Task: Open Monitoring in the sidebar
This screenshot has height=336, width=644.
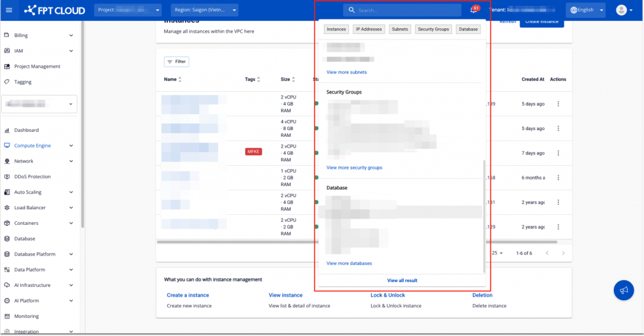Action: (26, 317)
